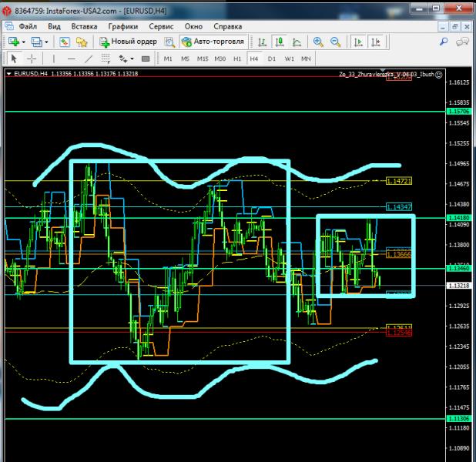Click the expert name Ze_33_Zhuravlerezka label
This screenshot has width=476, height=462.
pyautogui.click(x=387, y=74)
